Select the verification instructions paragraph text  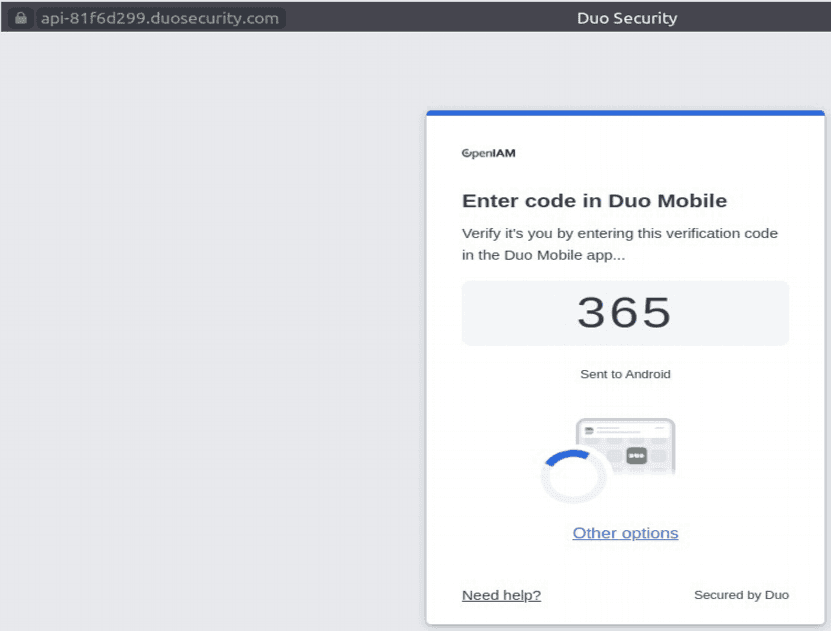click(x=619, y=244)
